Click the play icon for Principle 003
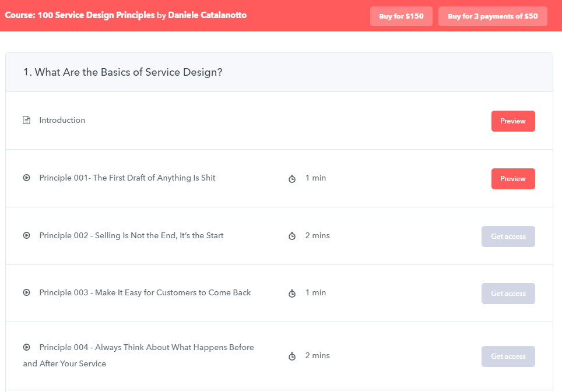The image size is (562, 392). click(26, 292)
